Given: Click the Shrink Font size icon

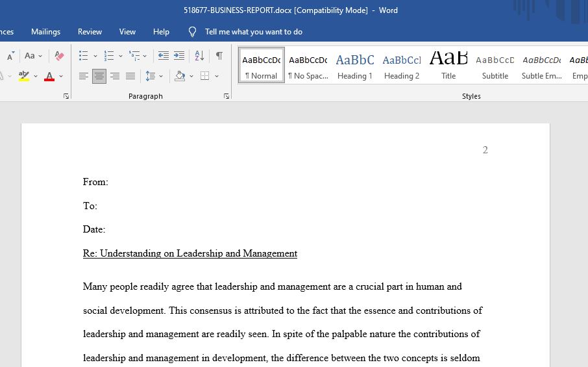Looking at the screenshot, I should click(x=11, y=56).
